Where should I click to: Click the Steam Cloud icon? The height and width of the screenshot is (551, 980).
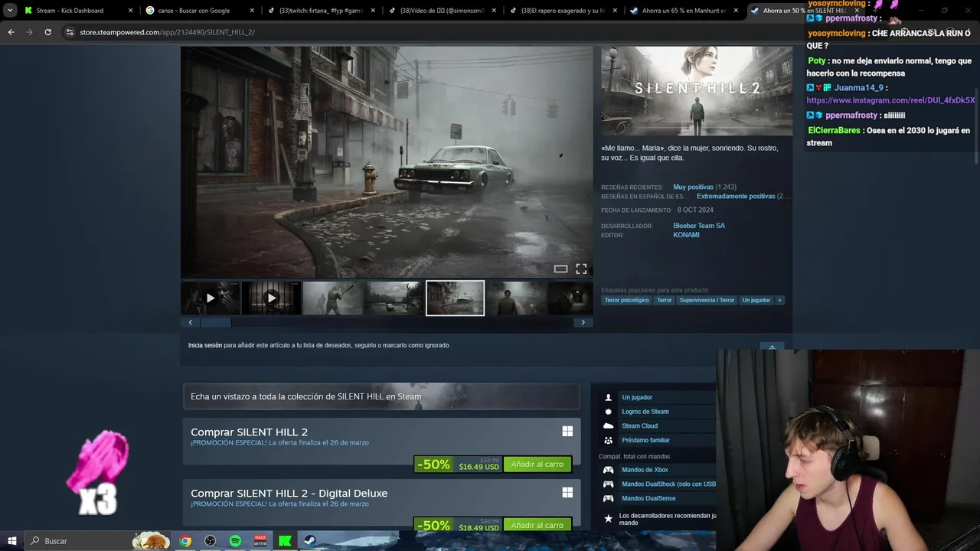609,426
